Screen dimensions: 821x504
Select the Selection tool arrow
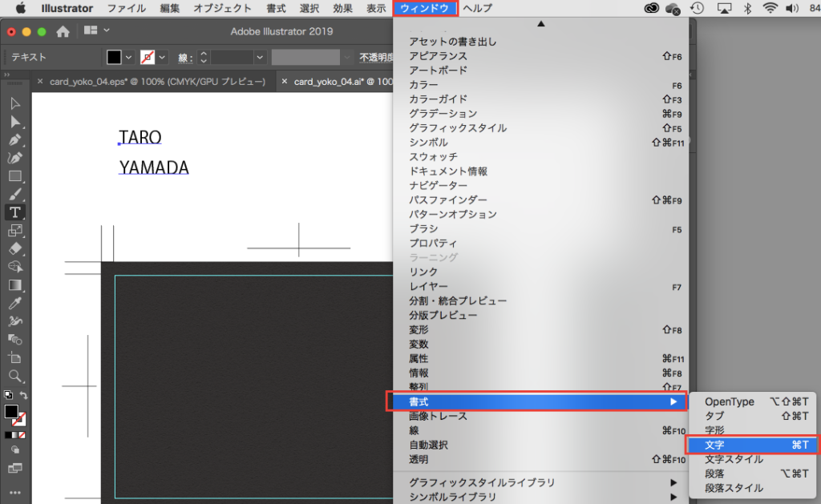(x=15, y=104)
